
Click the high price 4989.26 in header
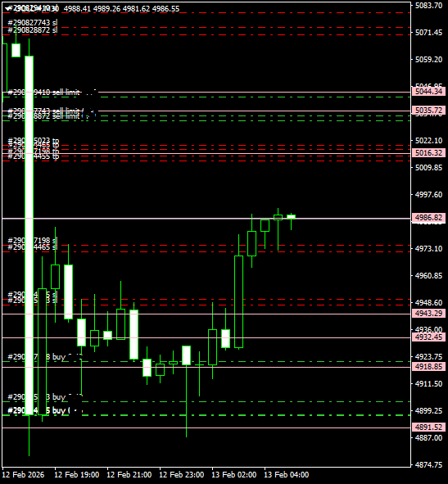(x=106, y=9)
